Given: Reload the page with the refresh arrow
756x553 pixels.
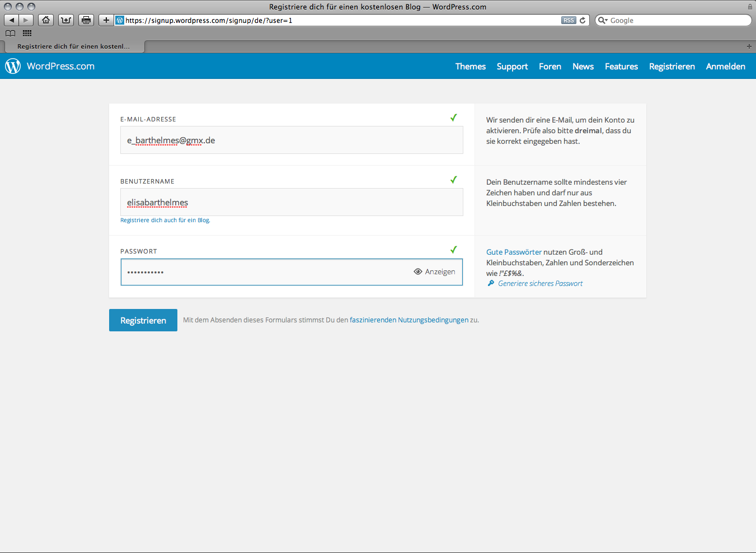Looking at the screenshot, I should (583, 20).
